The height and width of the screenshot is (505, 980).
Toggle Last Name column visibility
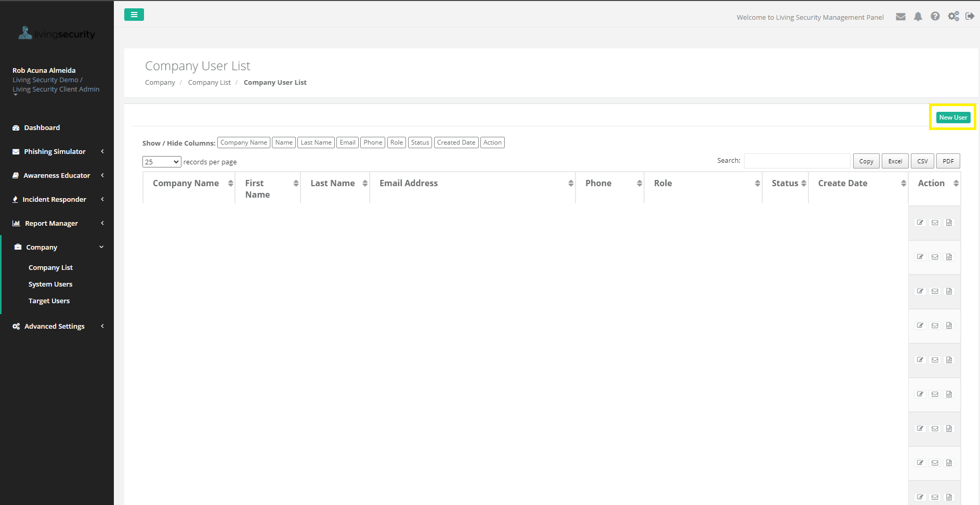coord(316,143)
